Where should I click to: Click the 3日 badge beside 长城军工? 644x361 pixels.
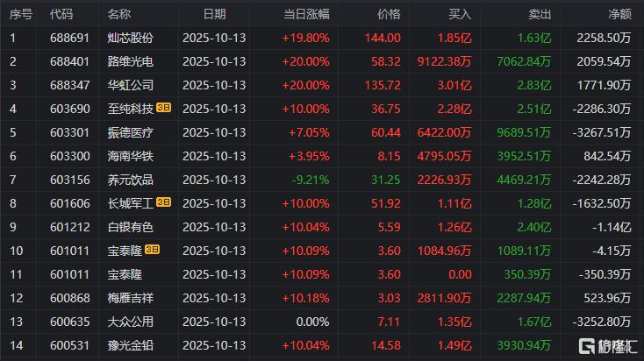[x=164, y=203]
